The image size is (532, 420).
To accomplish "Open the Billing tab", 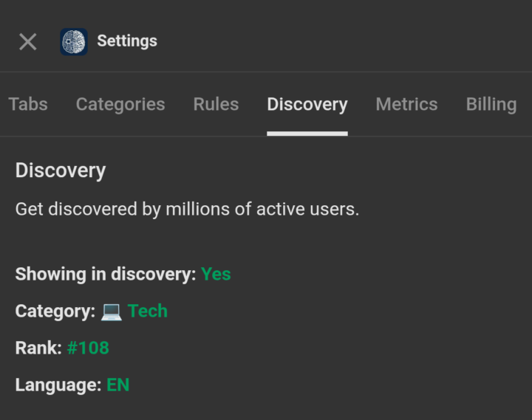I will [x=491, y=104].
